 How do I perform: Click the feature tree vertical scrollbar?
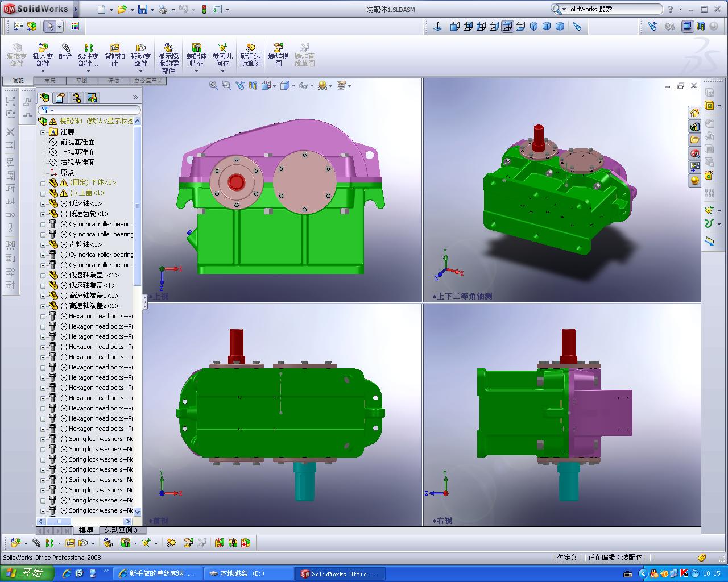click(x=137, y=316)
